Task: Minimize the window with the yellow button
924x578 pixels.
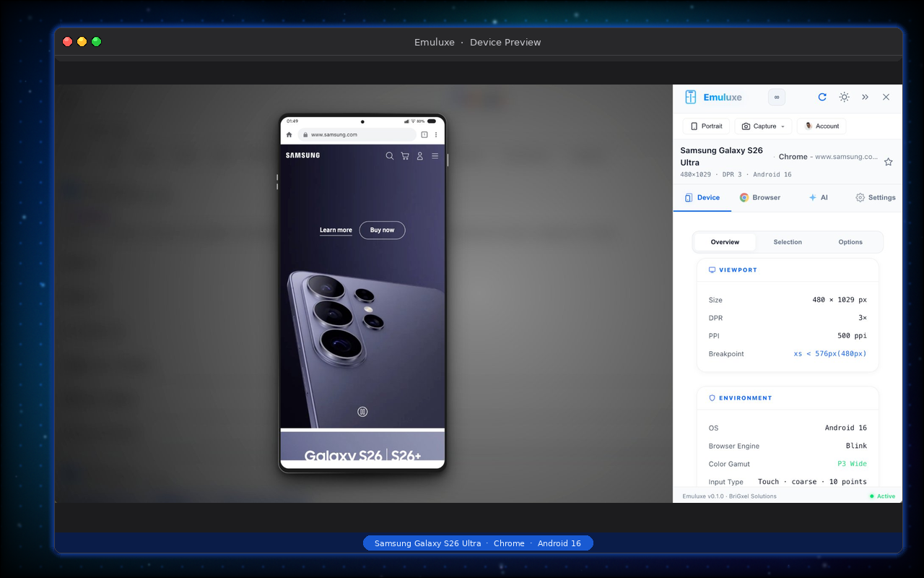Action: [82, 42]
